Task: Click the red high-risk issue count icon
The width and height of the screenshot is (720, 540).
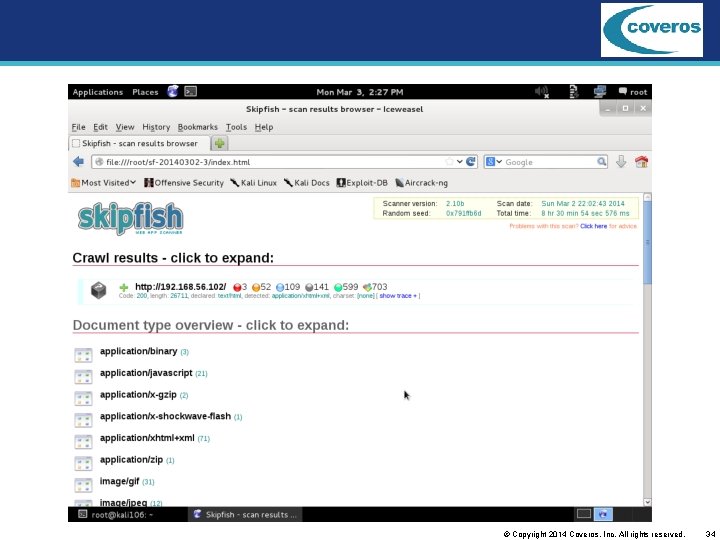Action: tap(237, 287)
